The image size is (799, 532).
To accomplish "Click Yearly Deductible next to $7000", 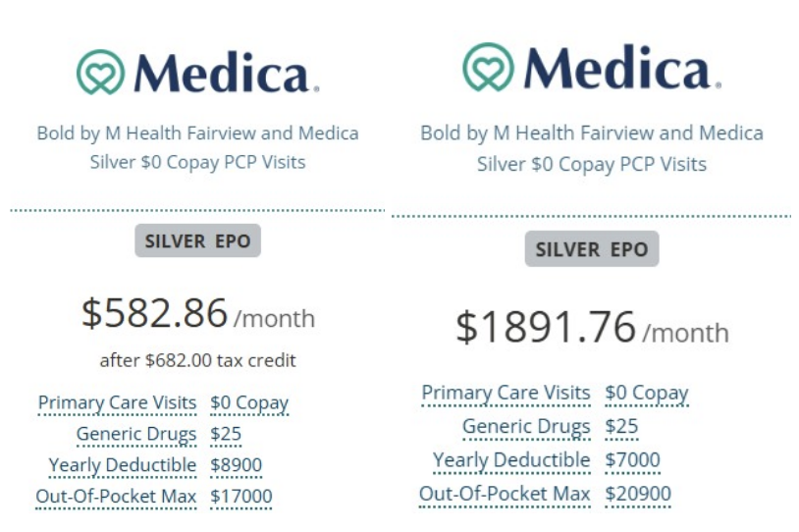I will (x=511, y=459).
